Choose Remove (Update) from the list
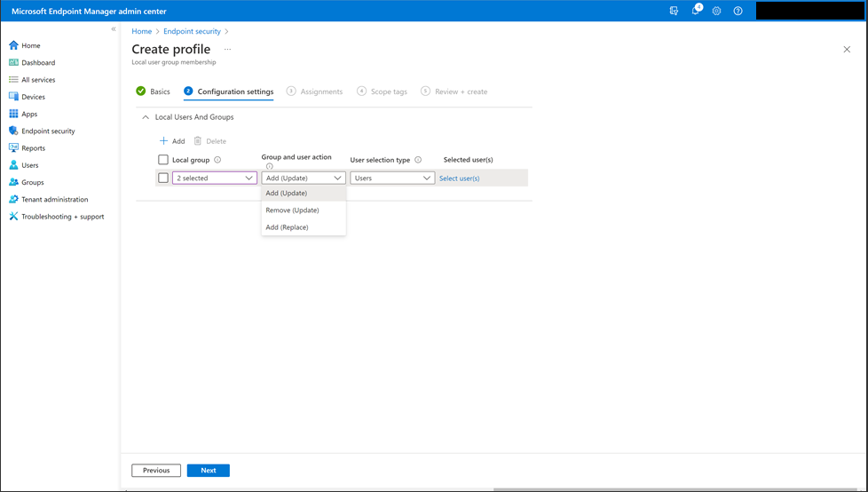This screenshot has width=868, height=492. click(x=304, y=210)
